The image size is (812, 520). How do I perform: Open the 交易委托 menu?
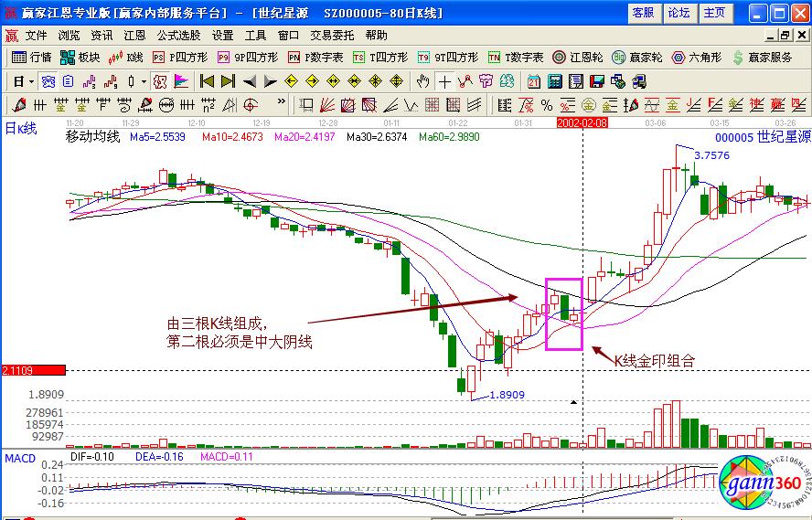pos(333,35)
